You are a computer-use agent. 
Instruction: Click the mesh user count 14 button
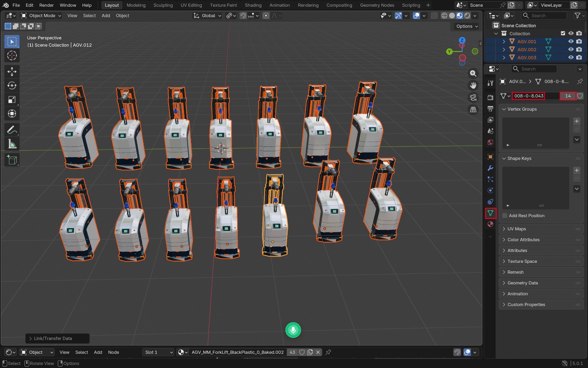pyautogui.click(x=568, y=96)
